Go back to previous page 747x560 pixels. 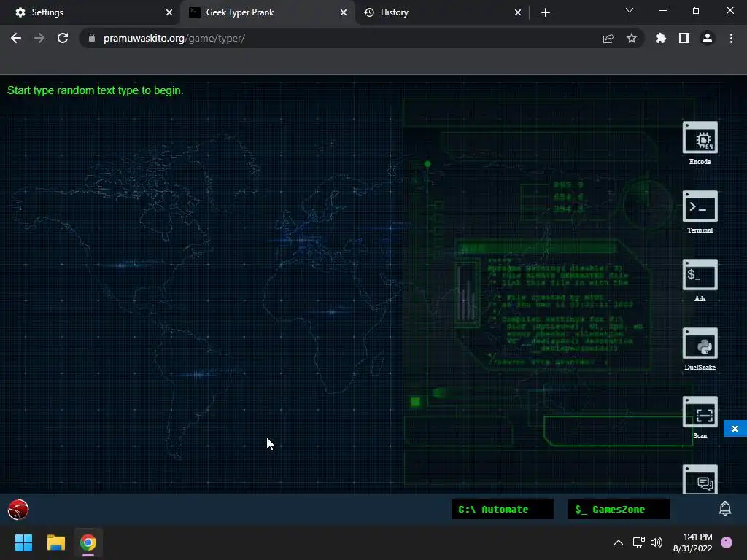[x=16, y=38]
